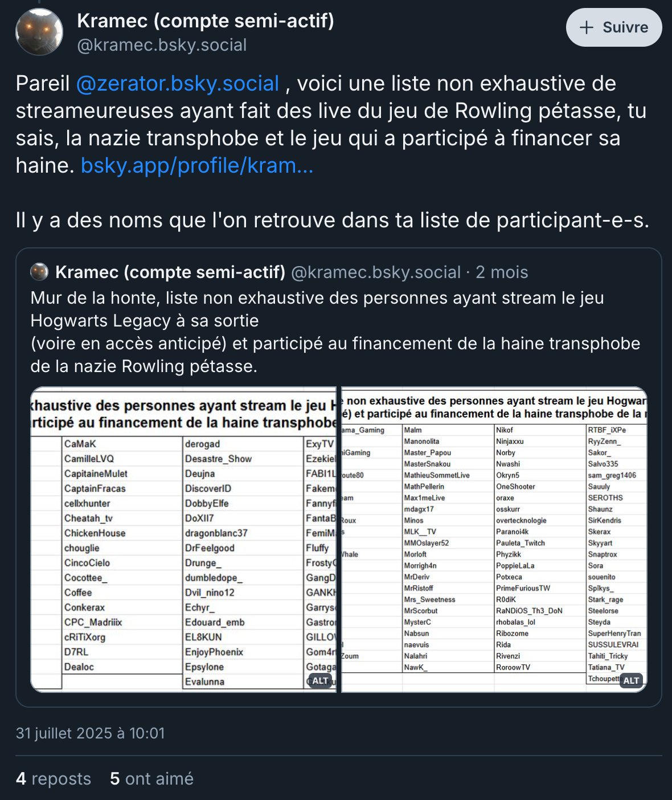This screenshot has height=800, width=672.
Task: Open Kramec's profile avatar at top
Action: coord(39,32)
